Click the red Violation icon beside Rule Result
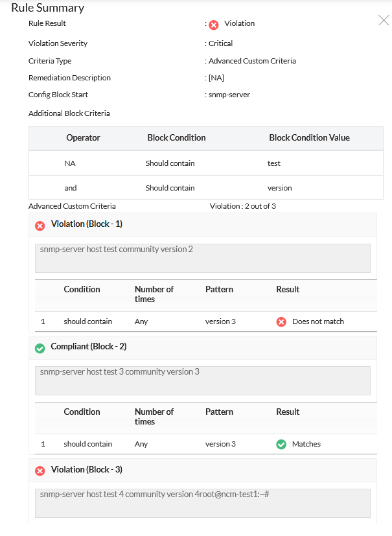Image resolution: width=392 pixels, height=536 pixels. 214,25
